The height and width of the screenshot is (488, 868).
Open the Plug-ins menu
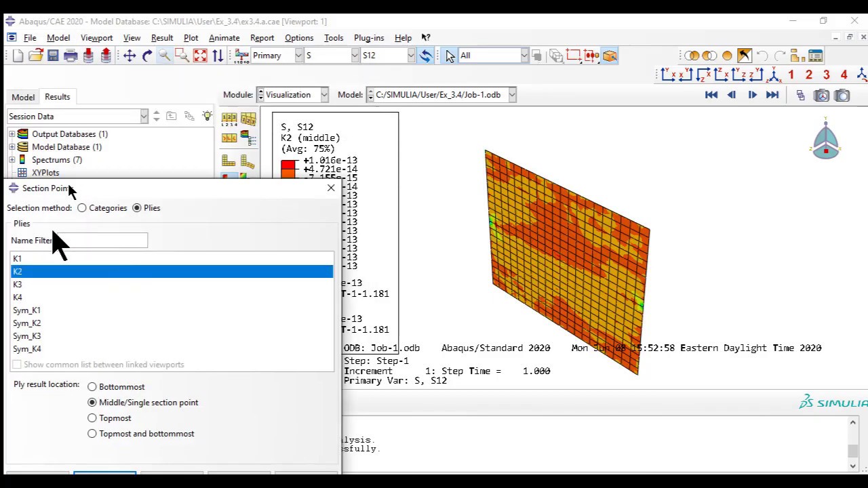pos(369,38)
